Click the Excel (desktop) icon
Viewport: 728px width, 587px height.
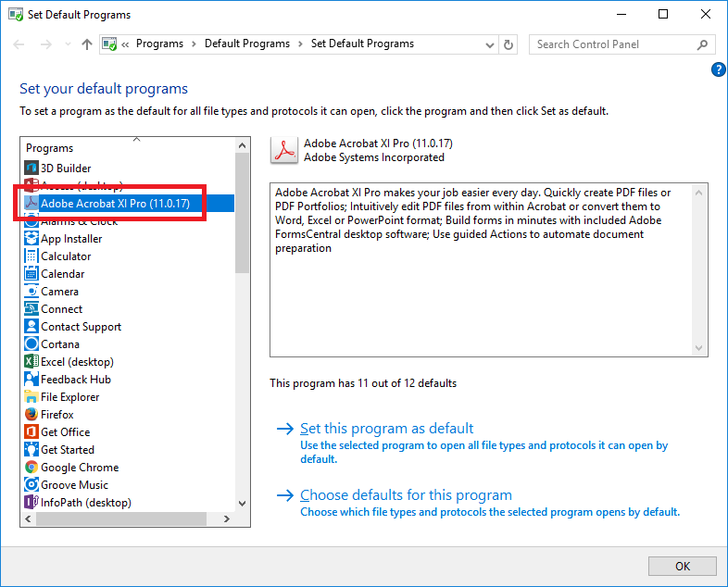click(31, 361)
